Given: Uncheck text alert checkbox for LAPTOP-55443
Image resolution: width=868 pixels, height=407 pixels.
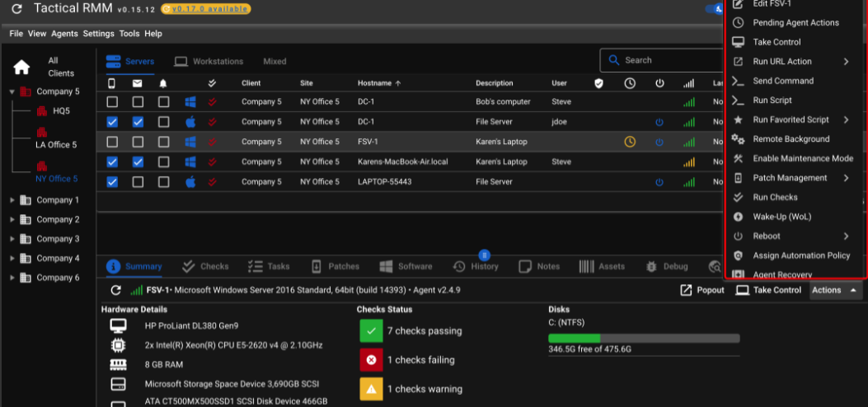Looking at the screenshot, I should pos(112,182).
